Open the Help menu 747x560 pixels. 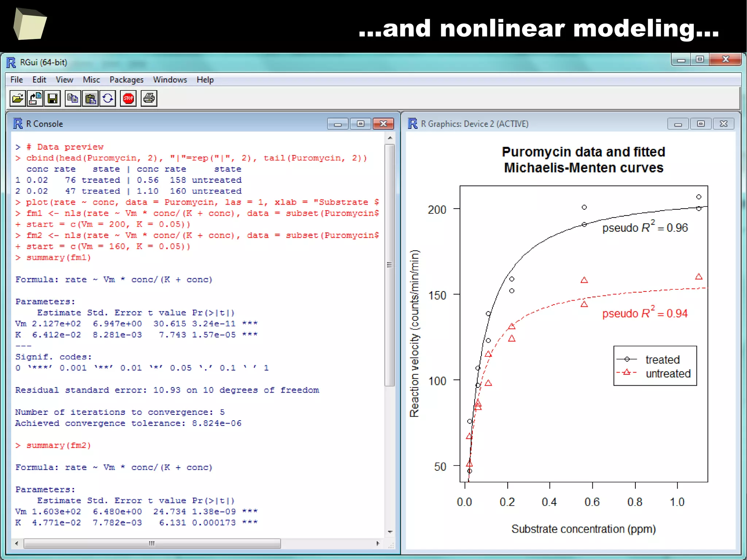(205, 80)
